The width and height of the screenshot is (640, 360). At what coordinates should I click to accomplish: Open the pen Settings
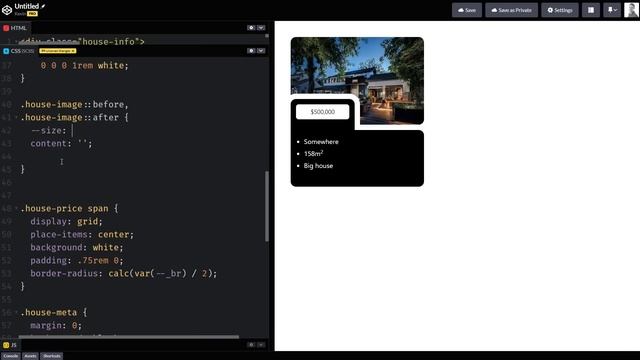(x=560, y=10)
